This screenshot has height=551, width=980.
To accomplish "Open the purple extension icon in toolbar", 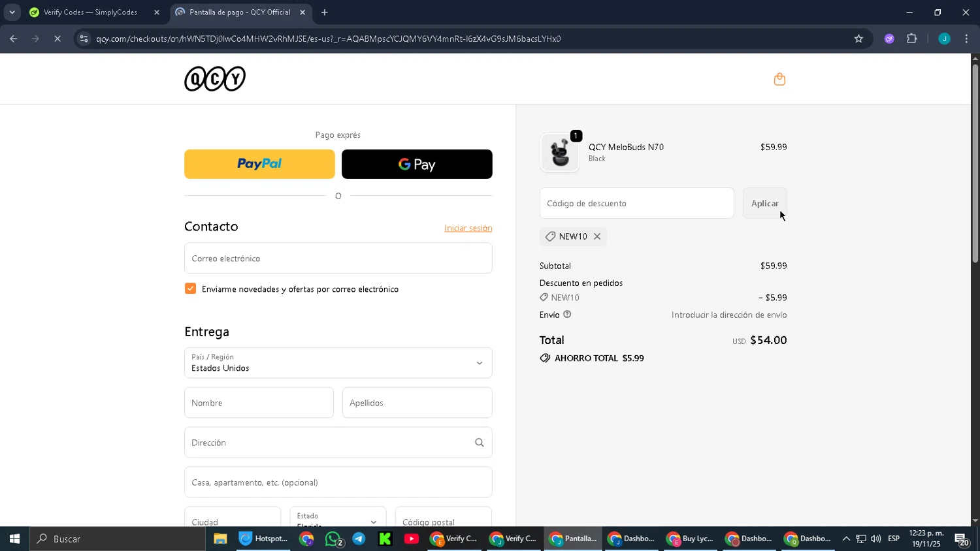I will tap(889, 39).
